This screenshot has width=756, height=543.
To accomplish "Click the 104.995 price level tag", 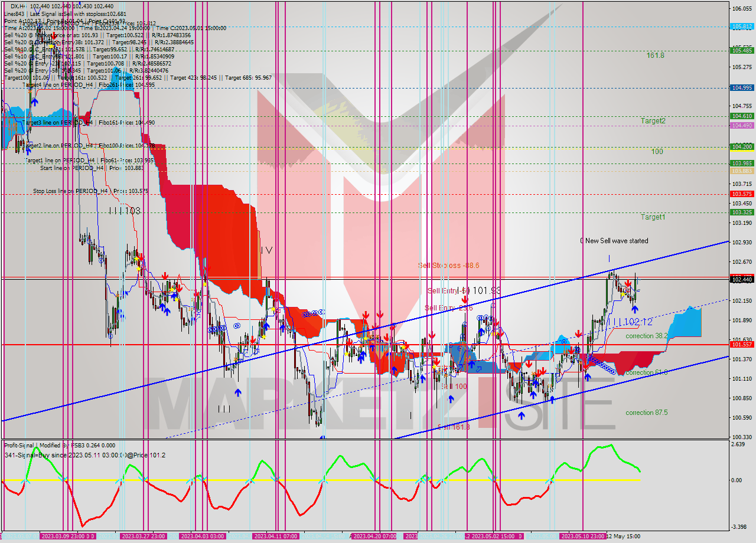I will tap(742, 87).
